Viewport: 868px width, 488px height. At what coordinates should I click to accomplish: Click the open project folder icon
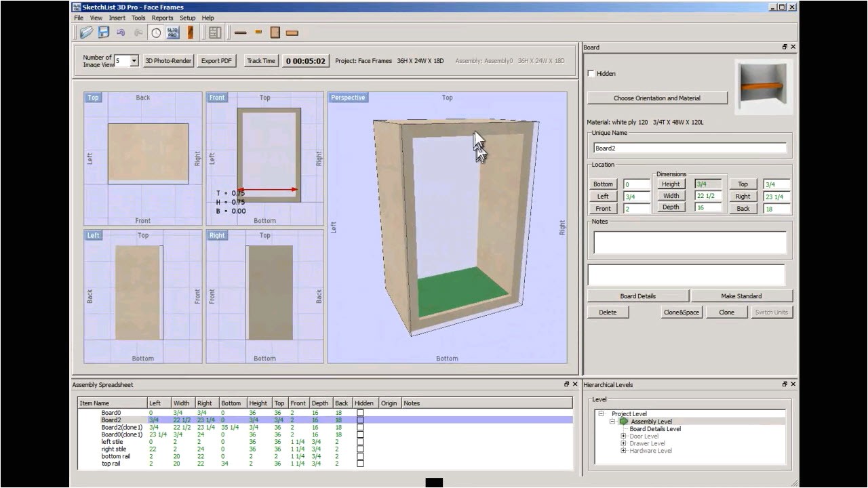click(x=86, y=32)
